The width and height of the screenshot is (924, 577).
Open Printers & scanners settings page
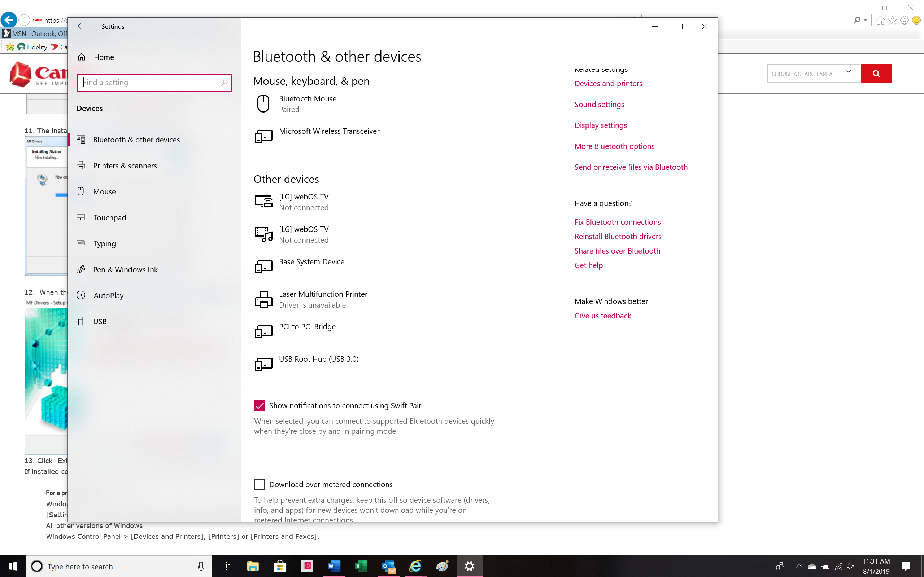(125, 166)
